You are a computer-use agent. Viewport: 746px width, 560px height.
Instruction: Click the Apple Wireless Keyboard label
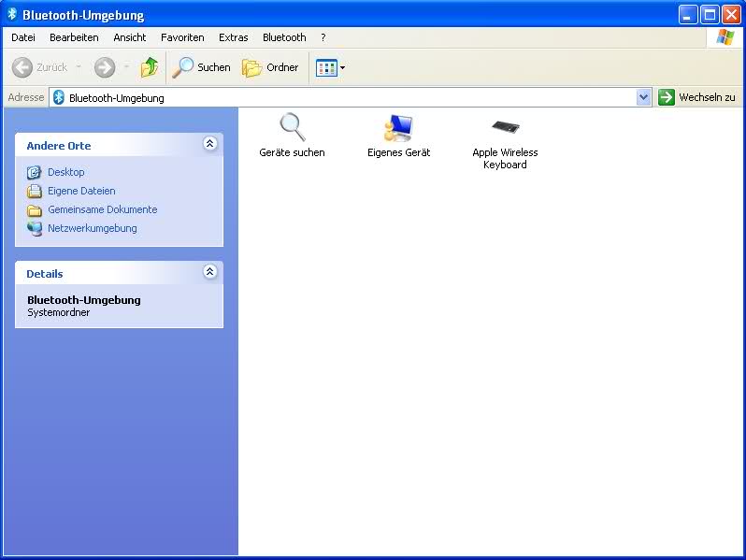[505, 158]
